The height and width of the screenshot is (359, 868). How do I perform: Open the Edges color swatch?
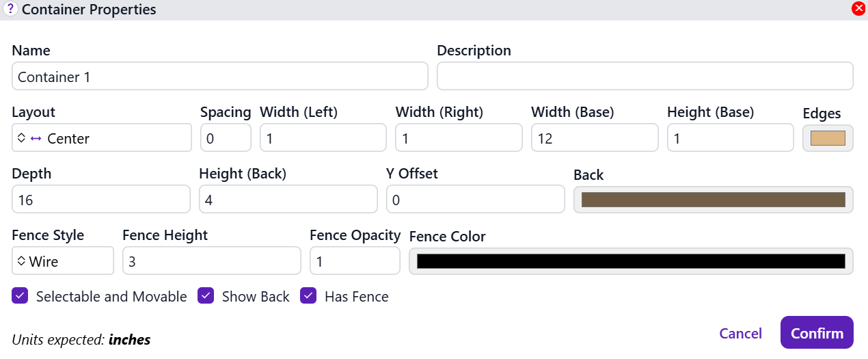pos(828,138)
